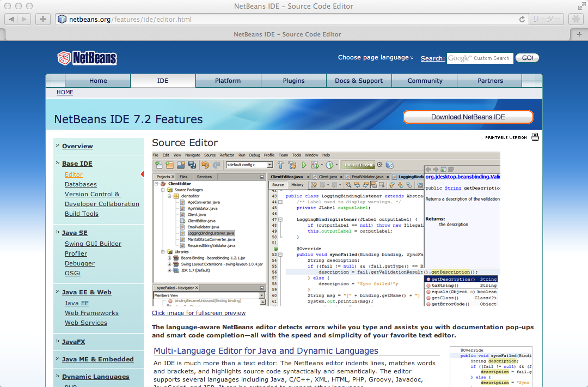The width and height of the screenshot is (588, 387).
Task: Open the Dynamic Languages sidebar section
Action: (96, 377)
